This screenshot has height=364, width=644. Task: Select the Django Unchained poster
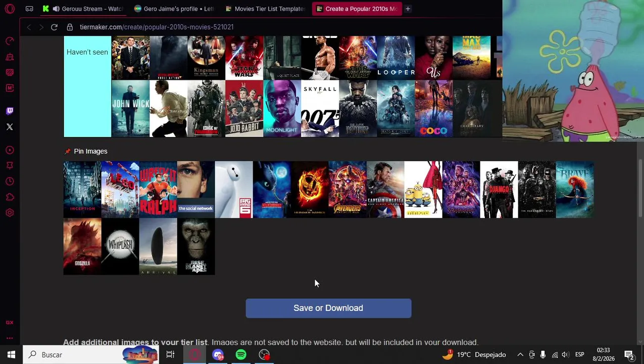click(x=499, y=190)
